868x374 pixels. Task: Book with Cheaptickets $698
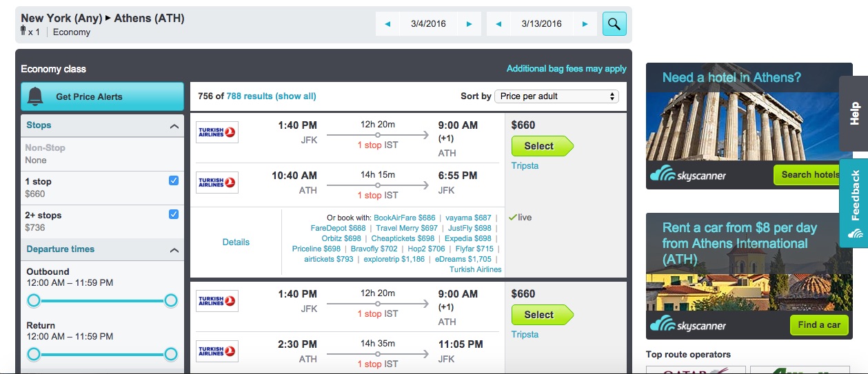(403, 238)
